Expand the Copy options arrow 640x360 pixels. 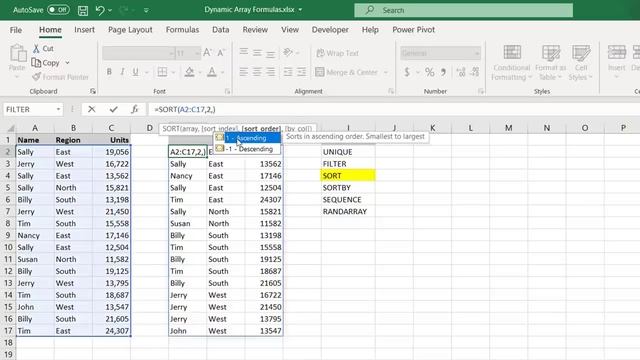[x=67, y=63]
